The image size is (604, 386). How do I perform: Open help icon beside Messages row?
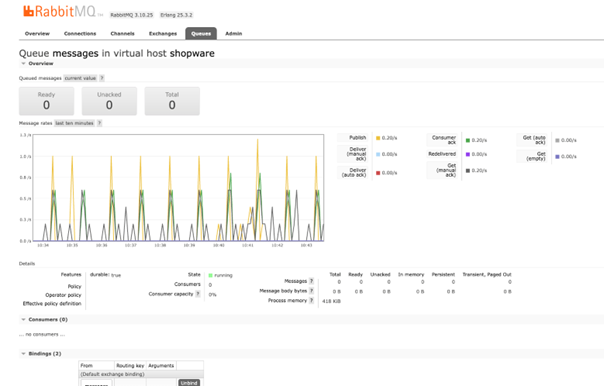[x=312, y=281]
